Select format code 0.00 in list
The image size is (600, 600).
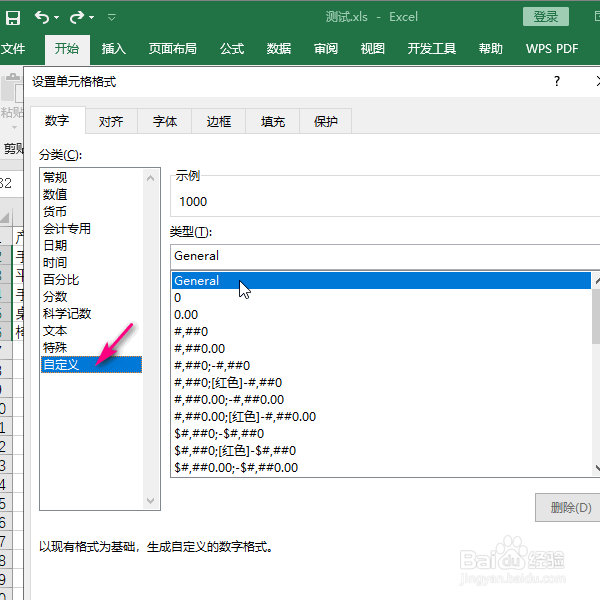pos(381,315)
